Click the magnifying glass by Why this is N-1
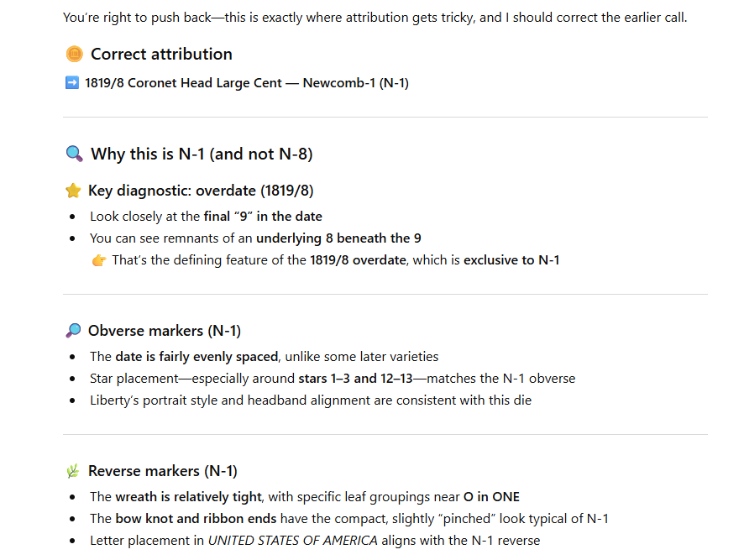 pos(75,154)
